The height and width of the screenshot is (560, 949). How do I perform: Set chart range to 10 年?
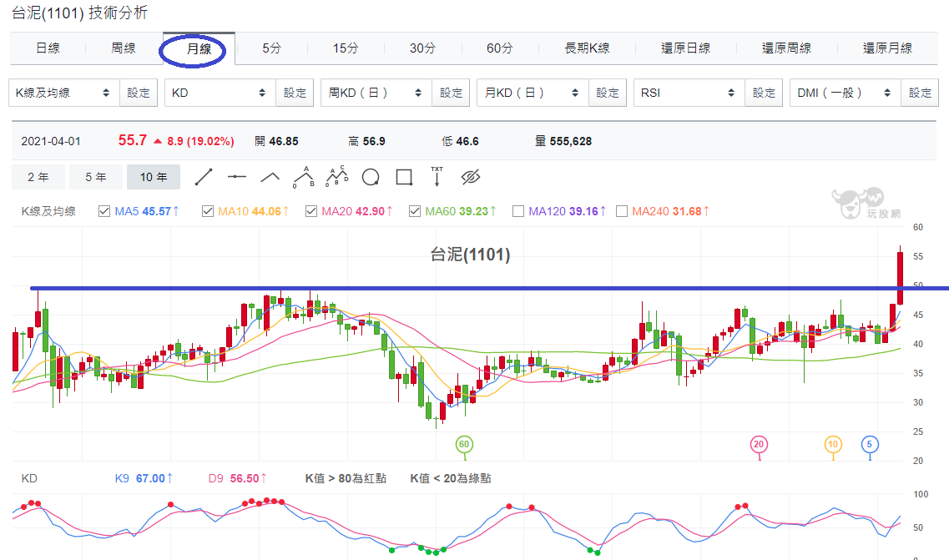click(x=153, y=177)
